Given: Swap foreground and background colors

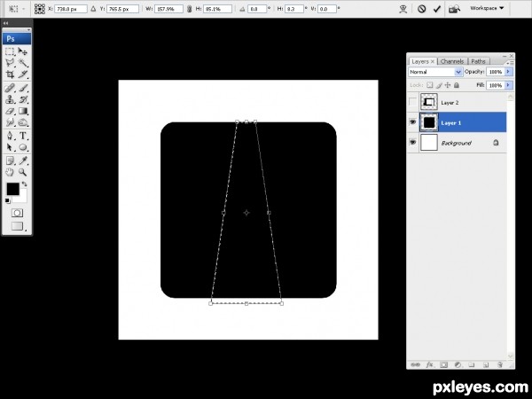Looking at the screenshot, I should [25, 184].
